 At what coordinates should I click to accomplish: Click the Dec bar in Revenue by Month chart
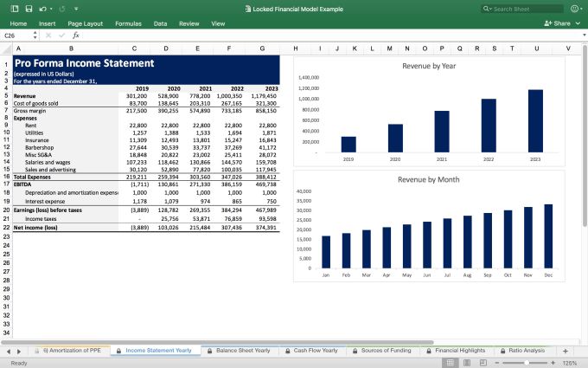coord(548,236)
